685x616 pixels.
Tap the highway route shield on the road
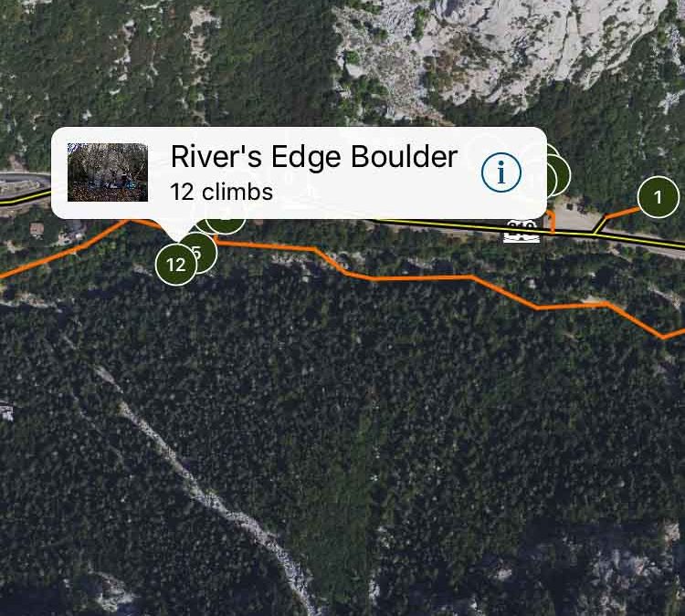(522, 231)
